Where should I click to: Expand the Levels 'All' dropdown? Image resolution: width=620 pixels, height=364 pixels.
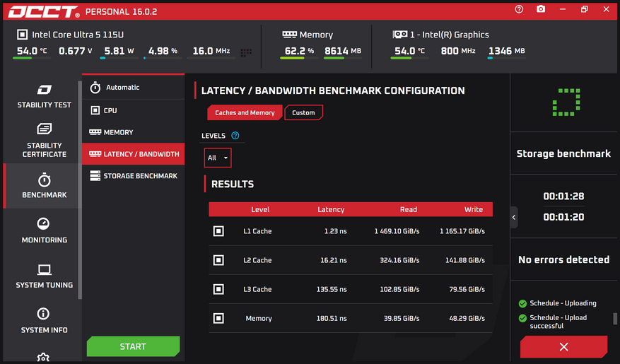218,158
